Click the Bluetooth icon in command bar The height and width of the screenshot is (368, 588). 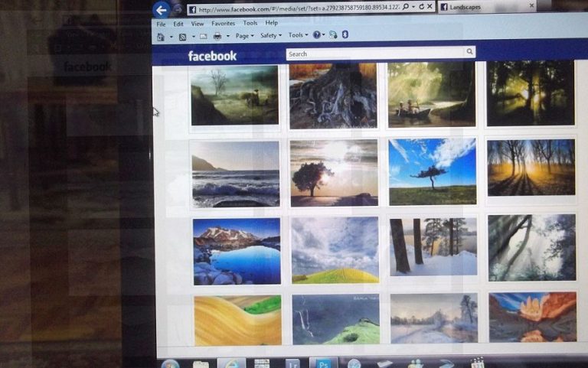click(x=345, y=35)
